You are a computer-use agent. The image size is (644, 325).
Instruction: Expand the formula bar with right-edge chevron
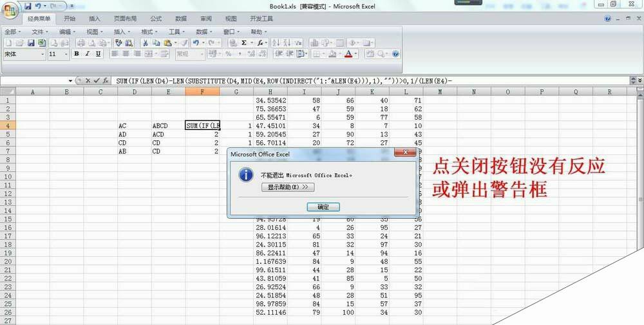[640, 81]
